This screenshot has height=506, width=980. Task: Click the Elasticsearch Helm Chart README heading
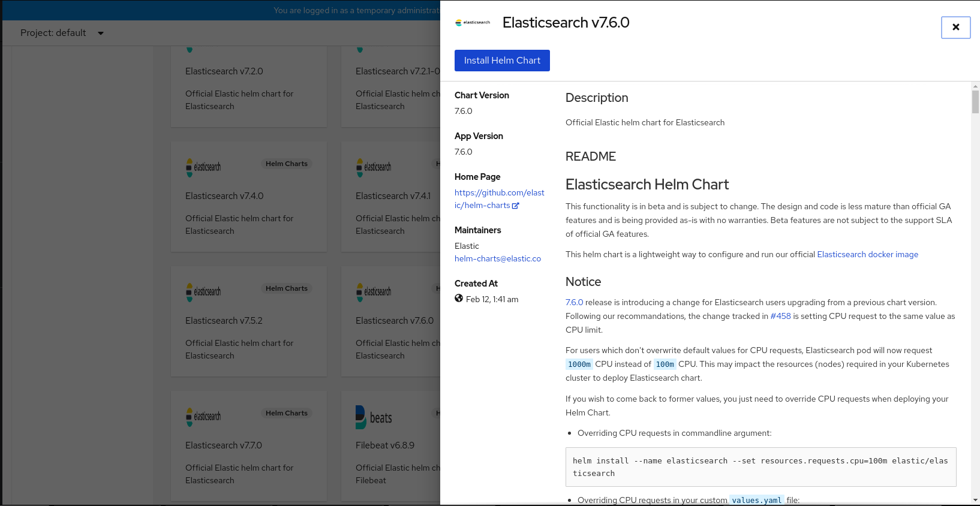click(647, 185)
